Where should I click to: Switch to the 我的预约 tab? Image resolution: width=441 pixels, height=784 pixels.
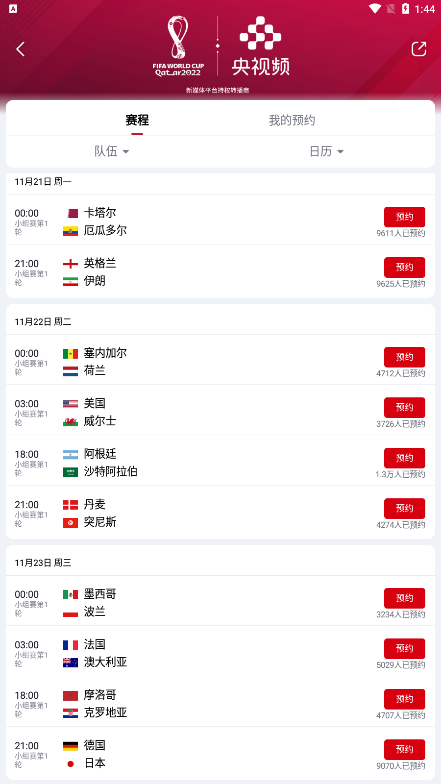(x=292, y=120)
